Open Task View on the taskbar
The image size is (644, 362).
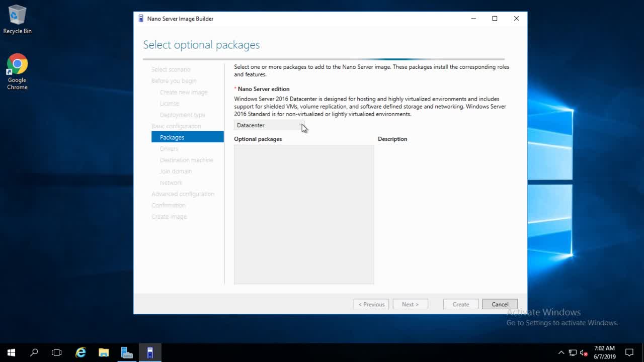point(57,352)
